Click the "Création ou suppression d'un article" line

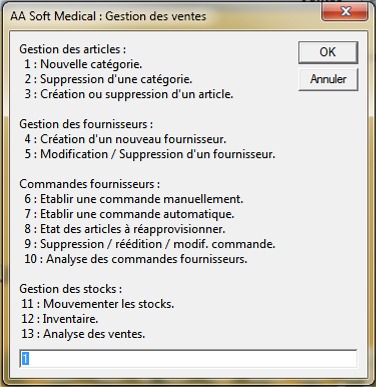pos(137,94)
